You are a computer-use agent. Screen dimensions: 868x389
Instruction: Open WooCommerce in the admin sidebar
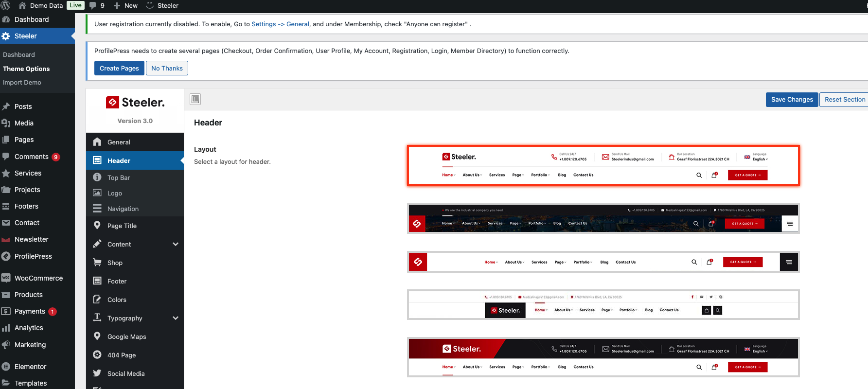pos(37,278)
